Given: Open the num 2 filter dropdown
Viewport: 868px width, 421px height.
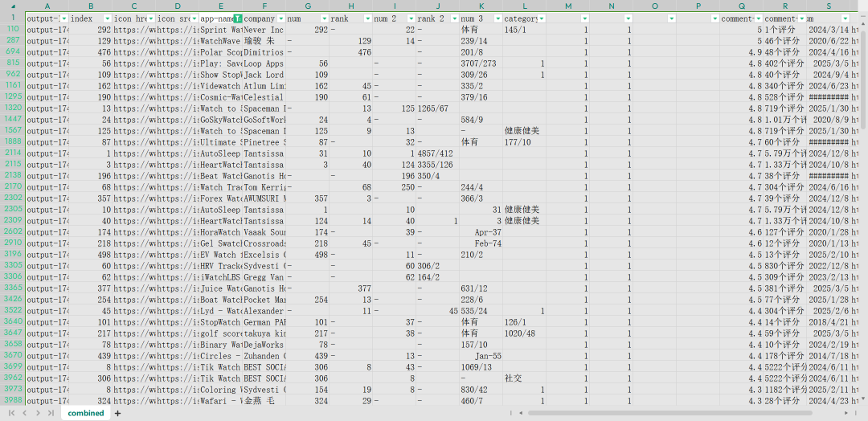Looking at the screenshot, I should 410,18.
